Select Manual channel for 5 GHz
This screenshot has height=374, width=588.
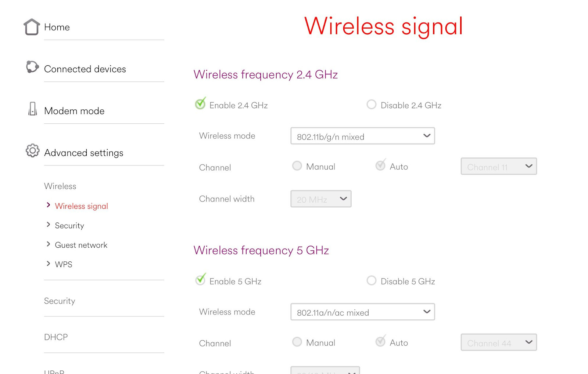(297, 342)
